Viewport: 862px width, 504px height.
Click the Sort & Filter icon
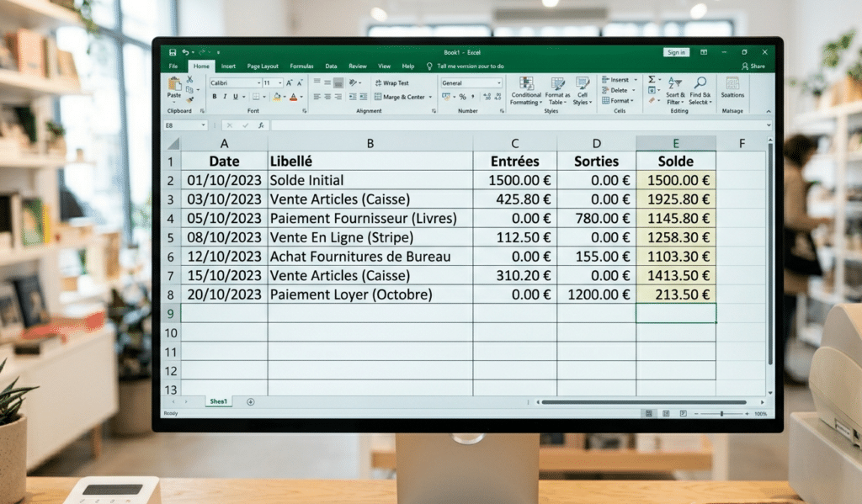pyautogui.click(x=675, y=90)
